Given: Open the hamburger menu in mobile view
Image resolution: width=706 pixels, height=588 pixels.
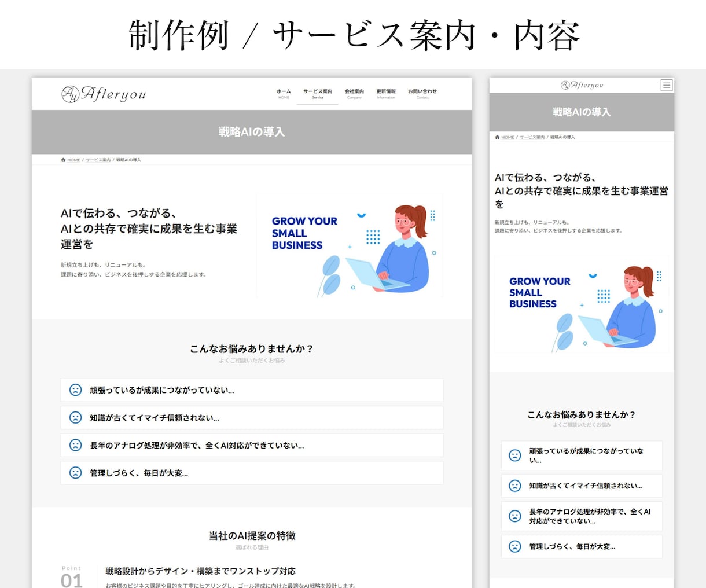Looking at the screenshot, I should 667,85.
